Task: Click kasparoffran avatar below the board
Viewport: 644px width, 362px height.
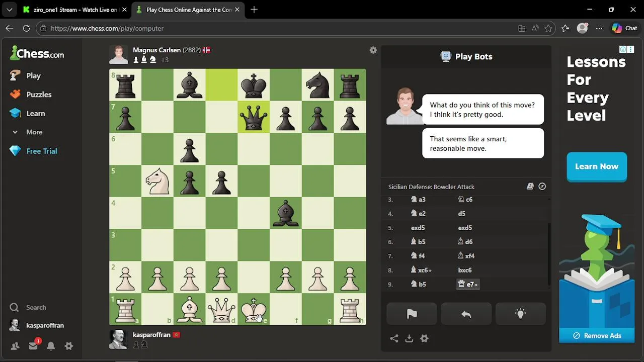Action: (x=119, y=339)
